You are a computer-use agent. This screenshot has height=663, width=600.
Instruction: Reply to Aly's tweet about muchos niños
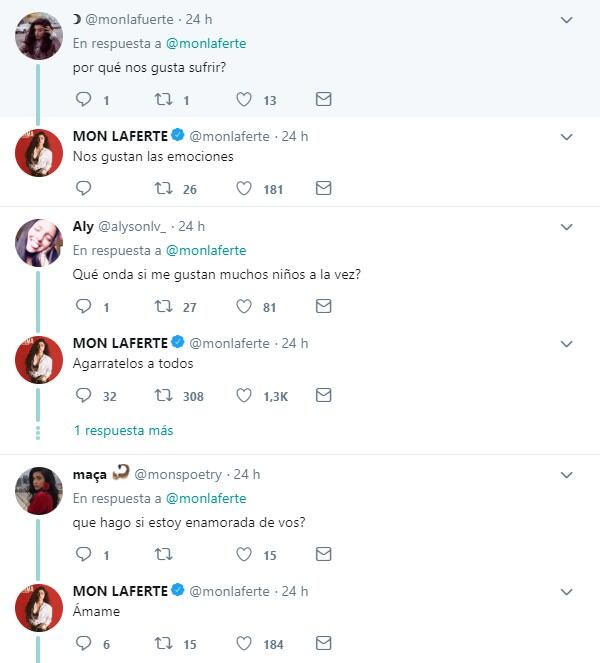[83, 306]
